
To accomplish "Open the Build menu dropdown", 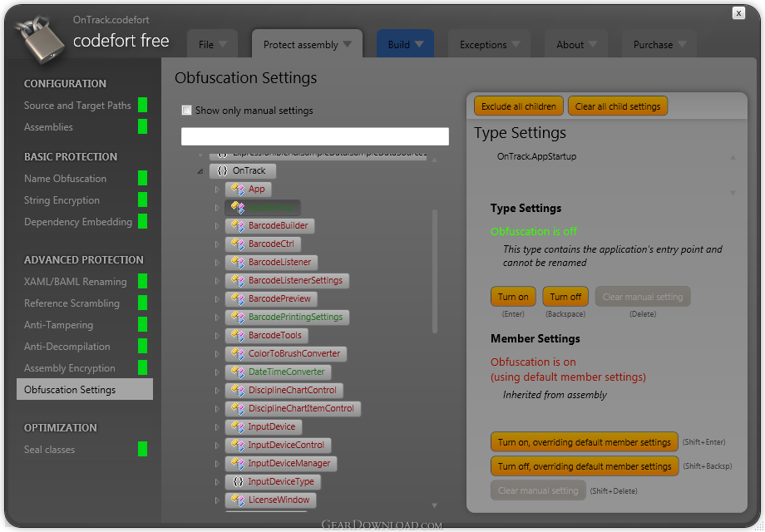I will [405, 44].
